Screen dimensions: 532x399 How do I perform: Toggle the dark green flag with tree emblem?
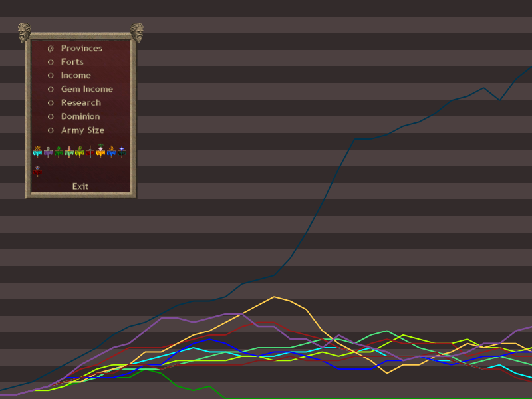(x=59, y=152)
